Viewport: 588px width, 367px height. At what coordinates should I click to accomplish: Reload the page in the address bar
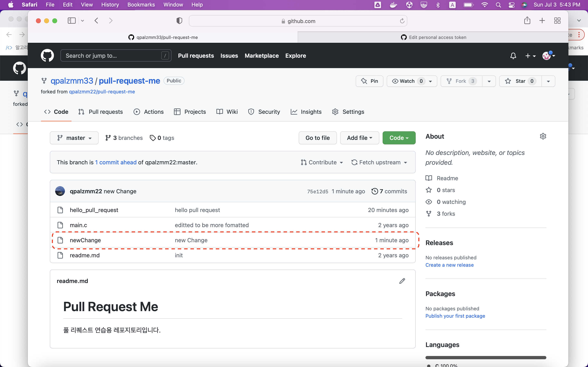pyautogui.click(x=402, y=21)
